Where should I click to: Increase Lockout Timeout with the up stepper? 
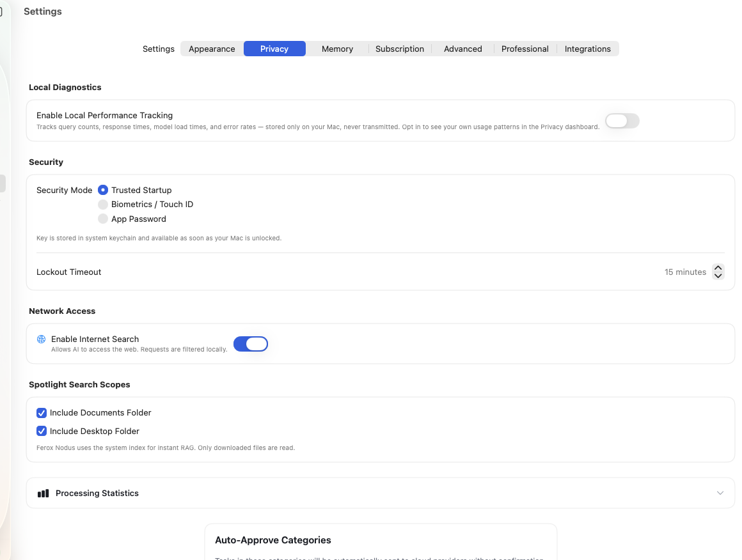pyautogui.click(x=718, y=268)
